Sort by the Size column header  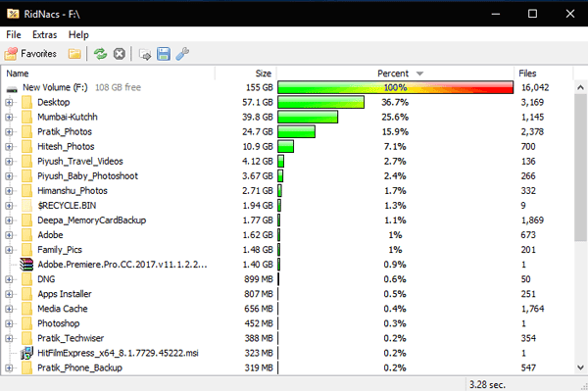[x=246, y=73]
